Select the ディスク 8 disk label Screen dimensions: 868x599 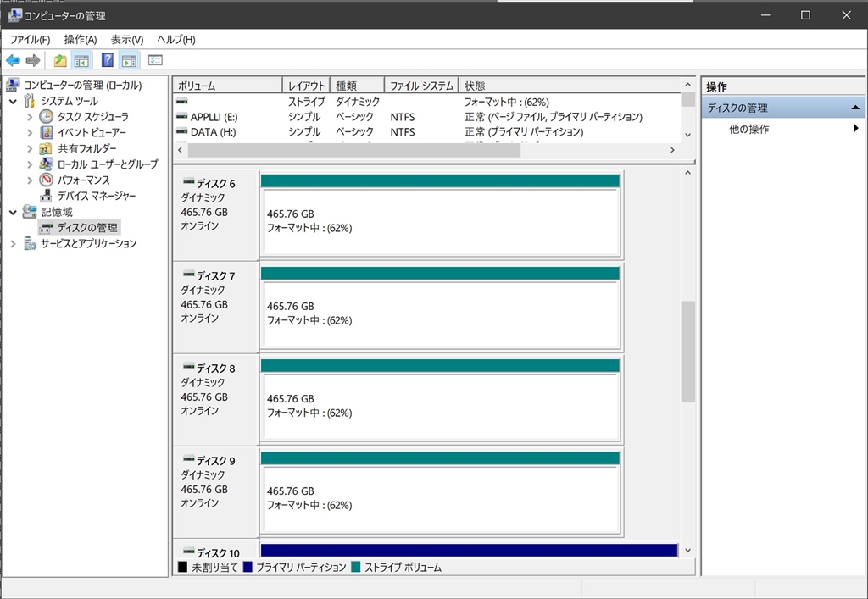pos(216,368)
